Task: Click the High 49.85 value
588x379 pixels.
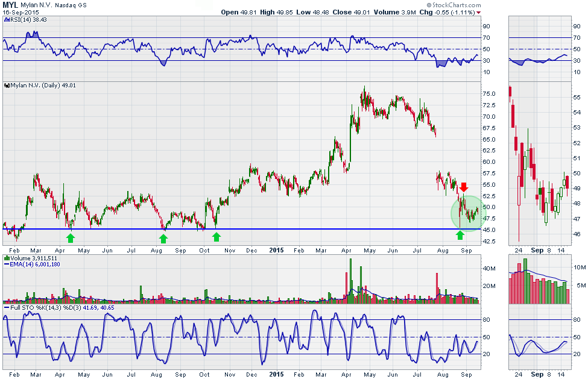Action: [276, 12]
